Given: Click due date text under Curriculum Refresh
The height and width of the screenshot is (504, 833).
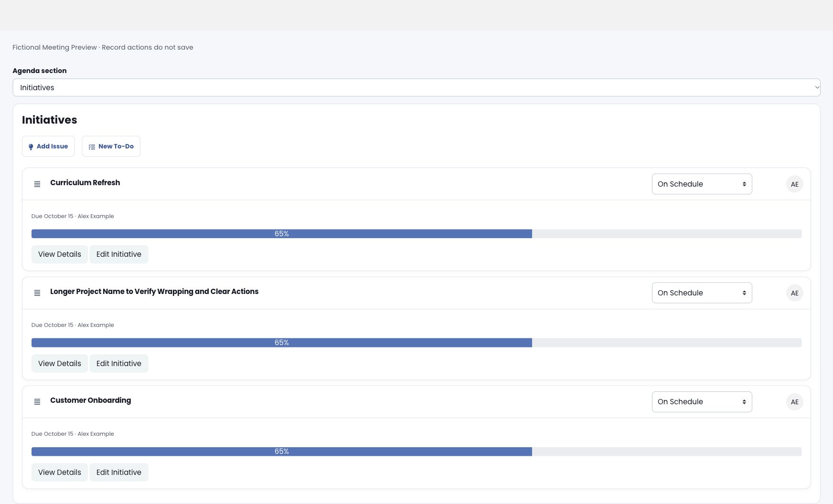Looking at the screenshot, I should pos(73,216).
